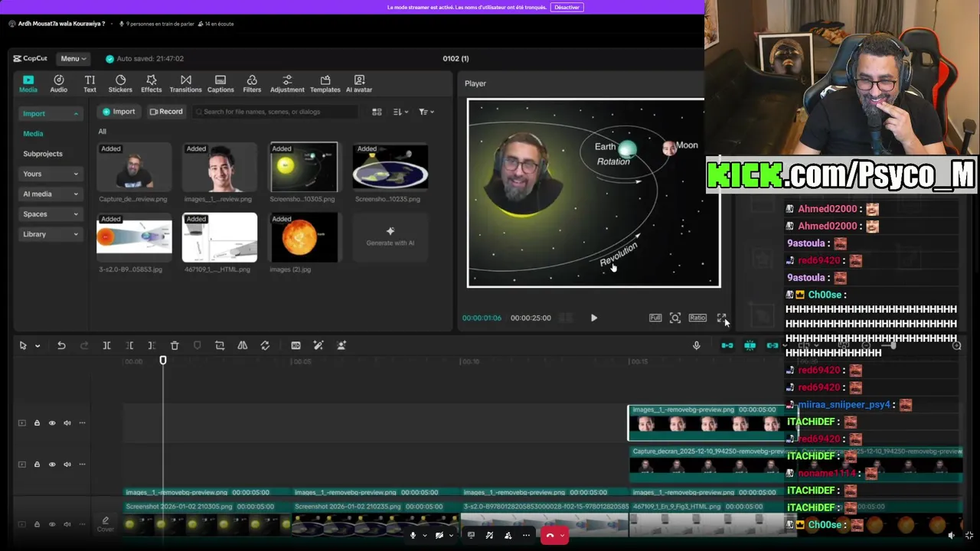Open the Text panel
The height and width of the screenshot is (551, 980).
[90, 84]
